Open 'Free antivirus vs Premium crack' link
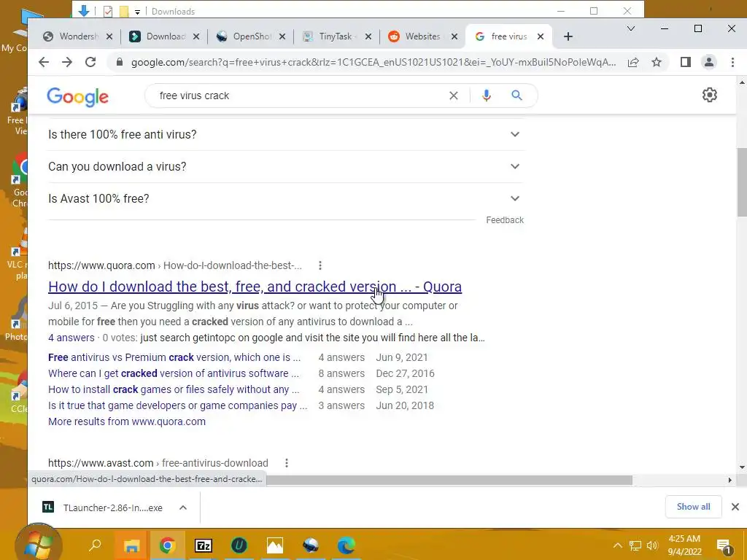 pos(174,357)
